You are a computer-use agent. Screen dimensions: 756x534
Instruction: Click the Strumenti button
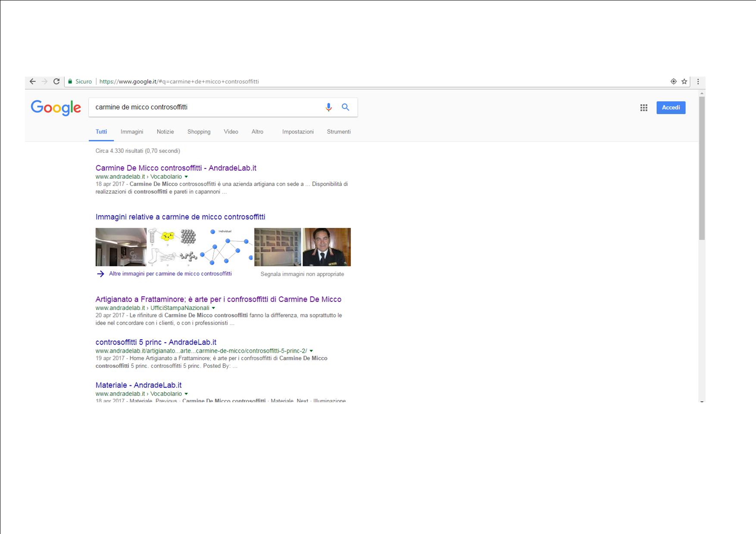point(339,132)
